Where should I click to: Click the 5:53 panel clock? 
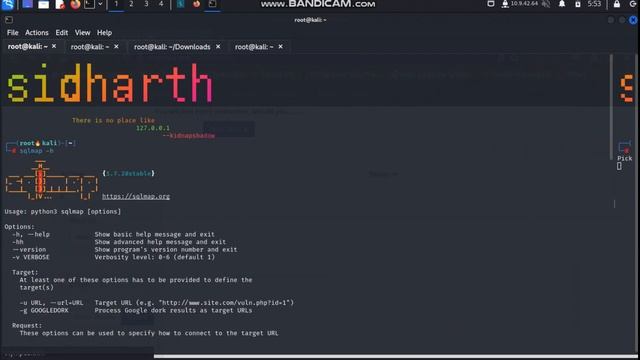coord(594,4)
